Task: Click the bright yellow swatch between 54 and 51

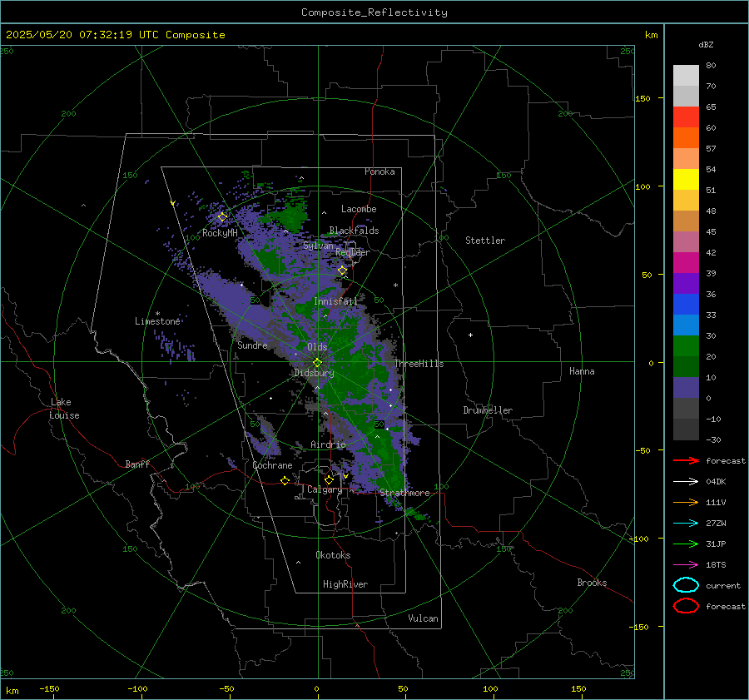Action: [686, 180]
